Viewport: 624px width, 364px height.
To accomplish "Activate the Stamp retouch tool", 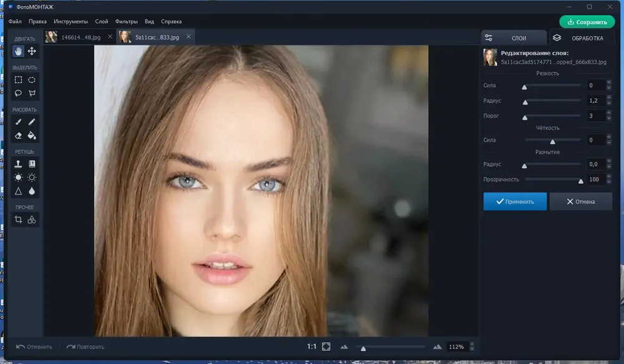I will 18,164.
